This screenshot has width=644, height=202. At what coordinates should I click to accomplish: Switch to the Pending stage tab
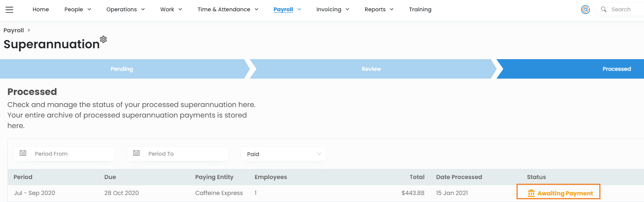pos(122,69)
